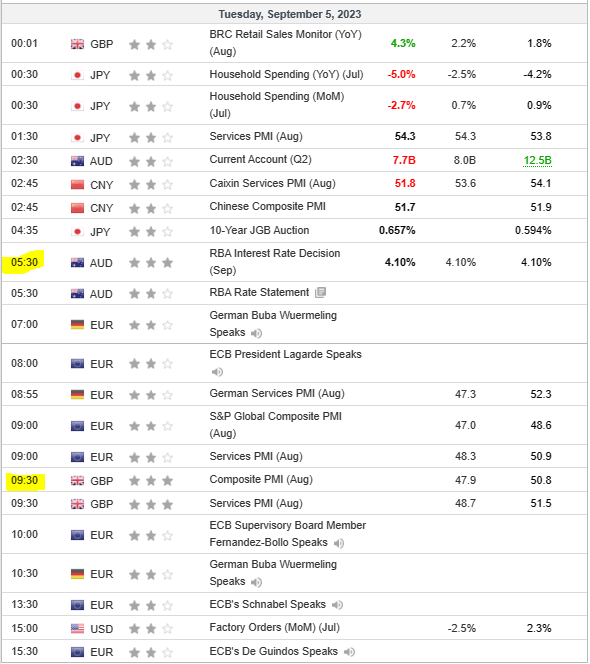Open the Factory Orders (MoM) (Jul) event
Image resolution: width=590 pixels, height=664 pixels.
pos(274,627)
